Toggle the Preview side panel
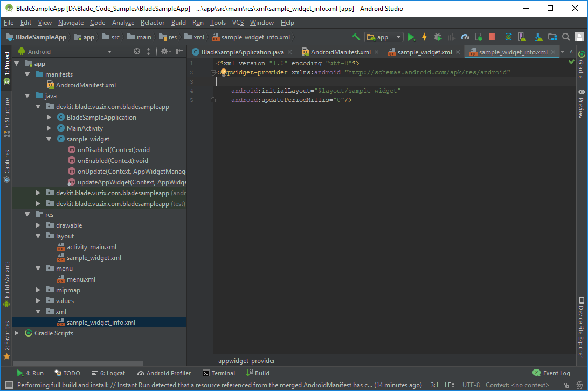 581,104
